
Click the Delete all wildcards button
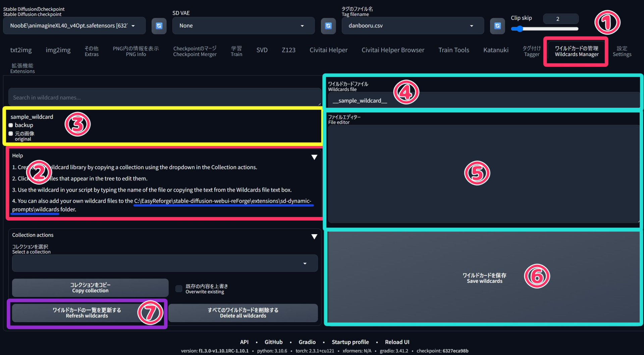point(243,313)
